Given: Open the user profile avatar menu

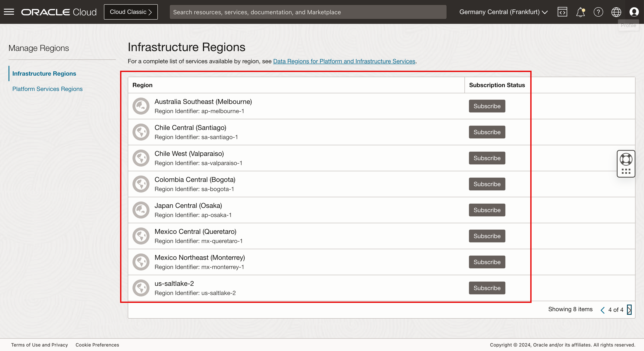Looking at the screenshot, I should pos(634,12).
